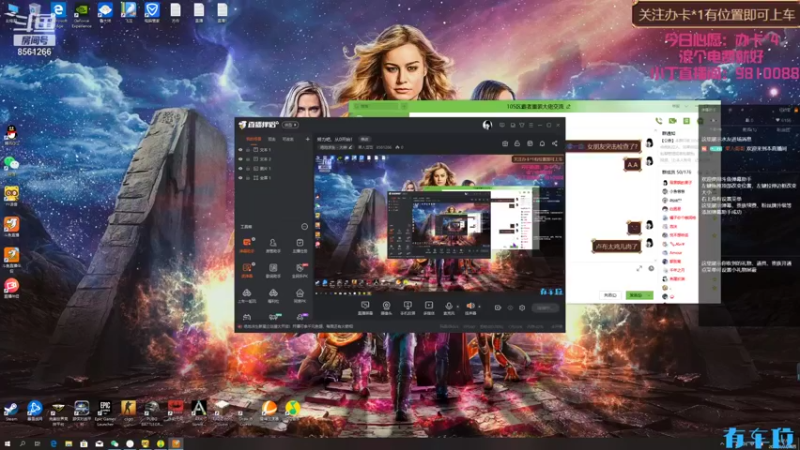Open the WeChat desktop icon
Image resolution: width=800 pixels, height=450 pixels.
pyautogui.click(x=11, y=164)
